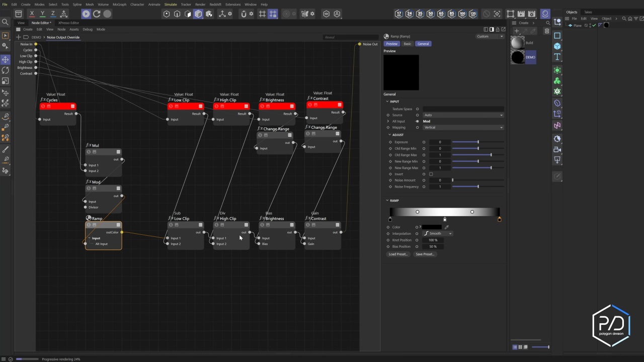Select the Move tool in left toolbar
This screenshot has height=362, width=644.
[6, 59]
